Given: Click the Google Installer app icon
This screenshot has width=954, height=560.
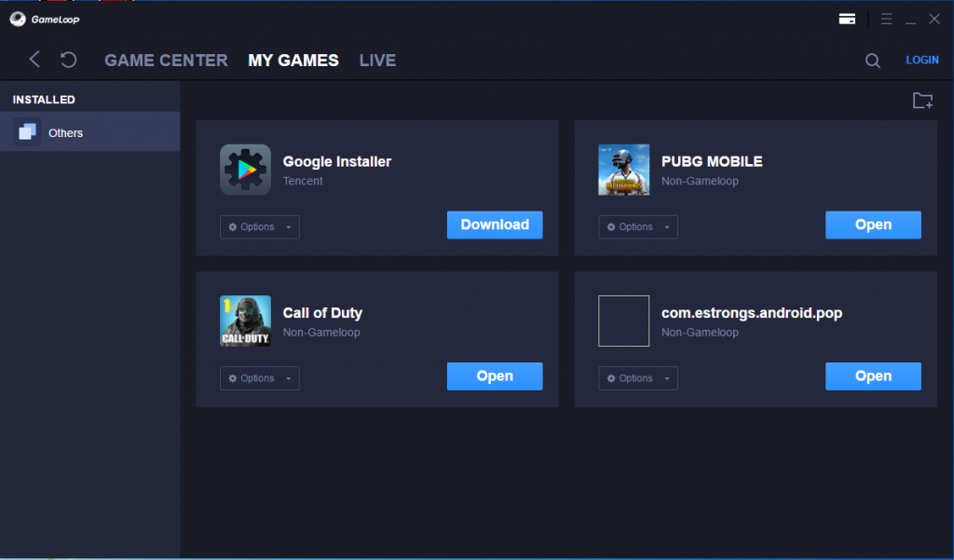Looking at the screenshot, I should (245, 170).
